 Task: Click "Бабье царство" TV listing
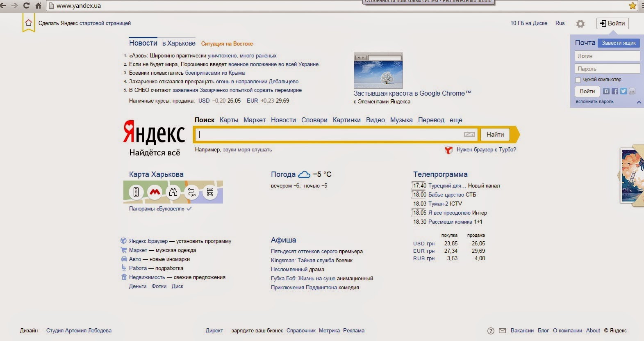[x=446, y=195]
